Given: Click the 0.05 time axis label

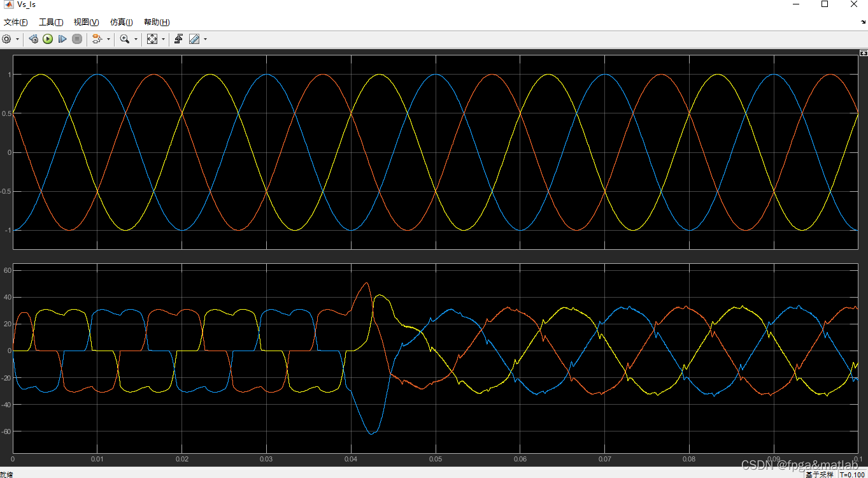Looking at the screenshot, I should pyautogui.click(x=436, y=459).
